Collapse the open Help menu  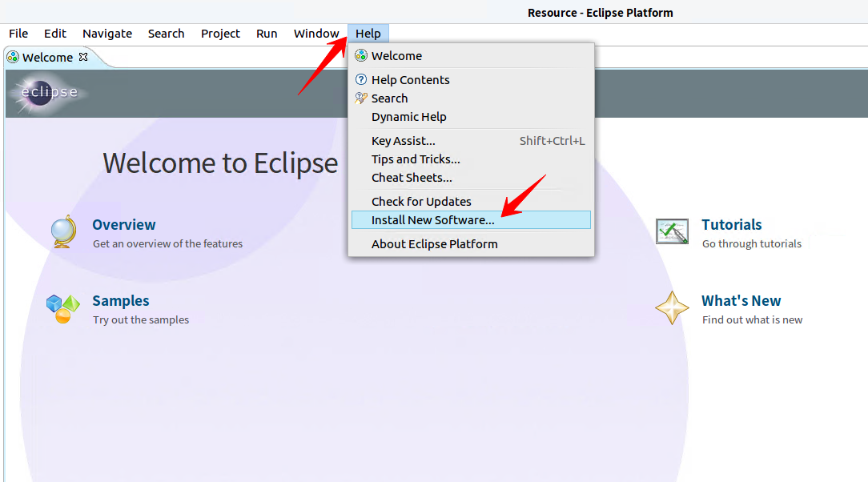click(368, 33)
